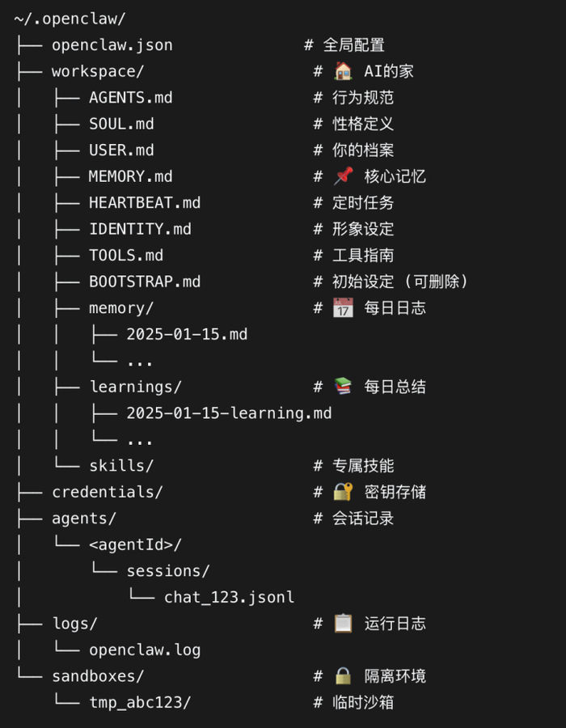566x728 pixels.
Task: Click the calendar emoji beside memory folder
Action: 343,308
